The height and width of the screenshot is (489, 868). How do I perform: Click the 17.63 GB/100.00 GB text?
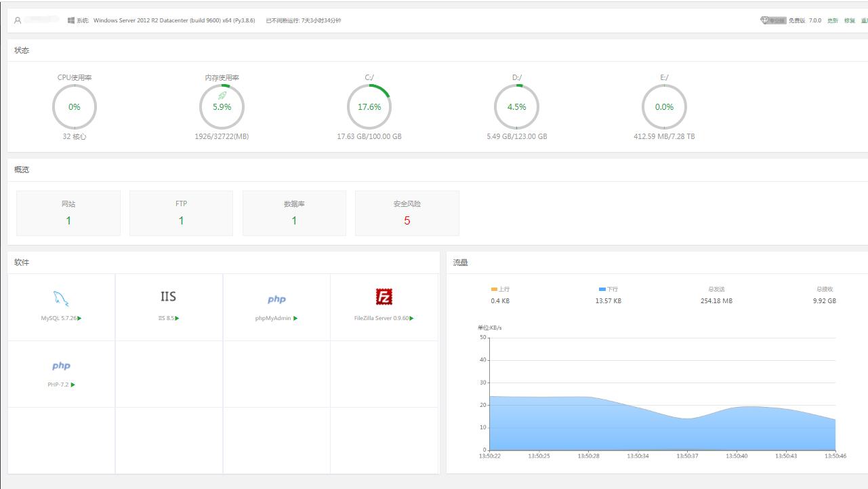(369, 136)
